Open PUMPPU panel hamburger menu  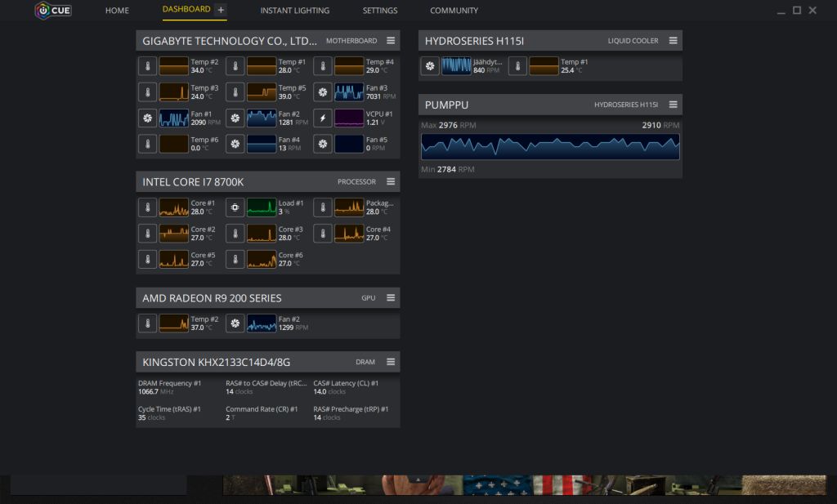[x=674, y=105]
